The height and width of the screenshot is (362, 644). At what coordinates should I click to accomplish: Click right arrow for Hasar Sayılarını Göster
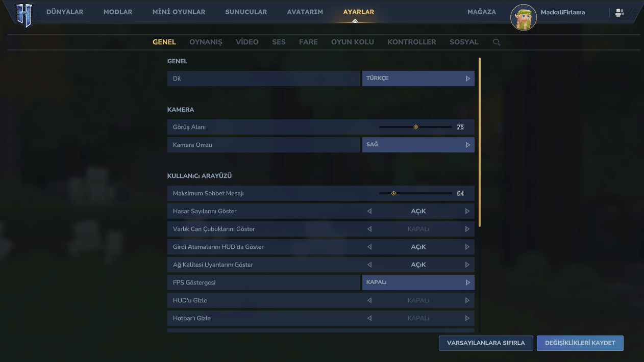(467, 211)
